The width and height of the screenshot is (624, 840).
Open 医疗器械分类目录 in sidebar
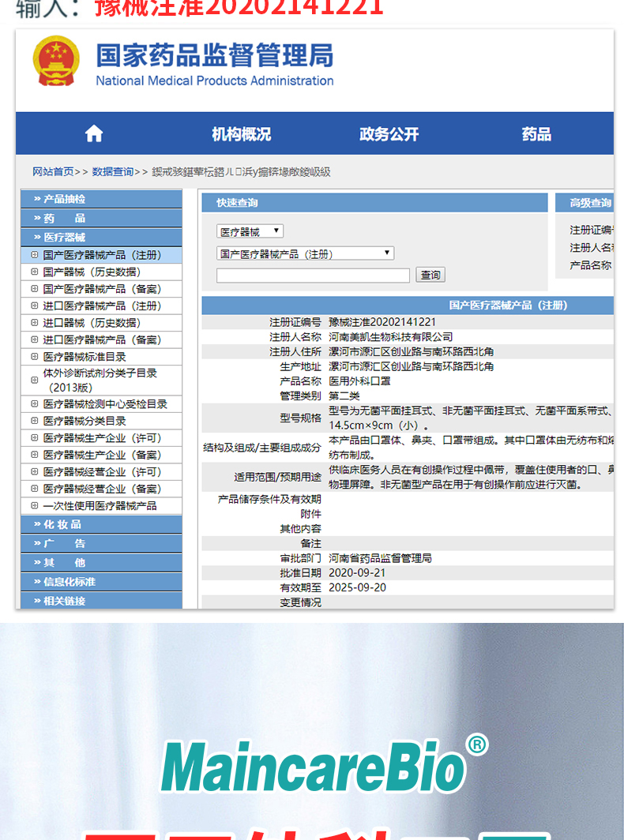pos(85,422)
